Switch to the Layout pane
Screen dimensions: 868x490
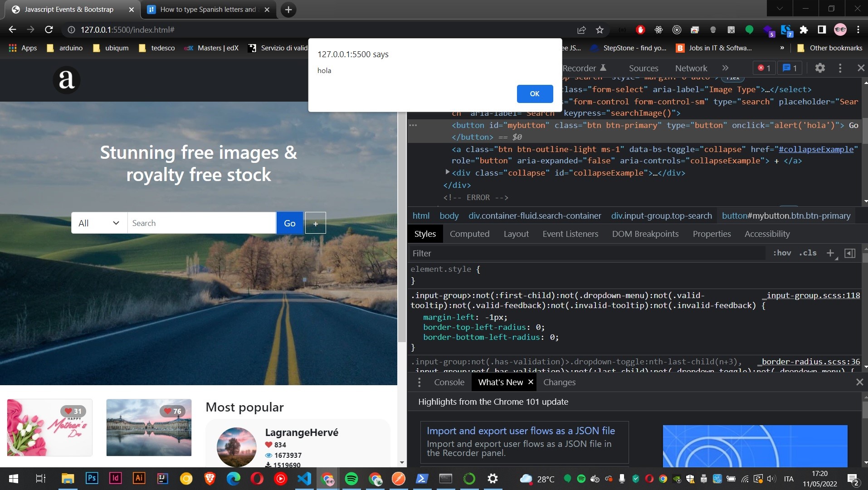[x=516, y=234]
